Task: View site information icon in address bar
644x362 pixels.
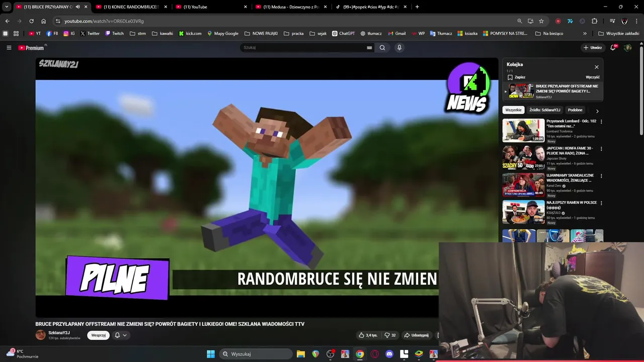Action: (x=58, y=21)
